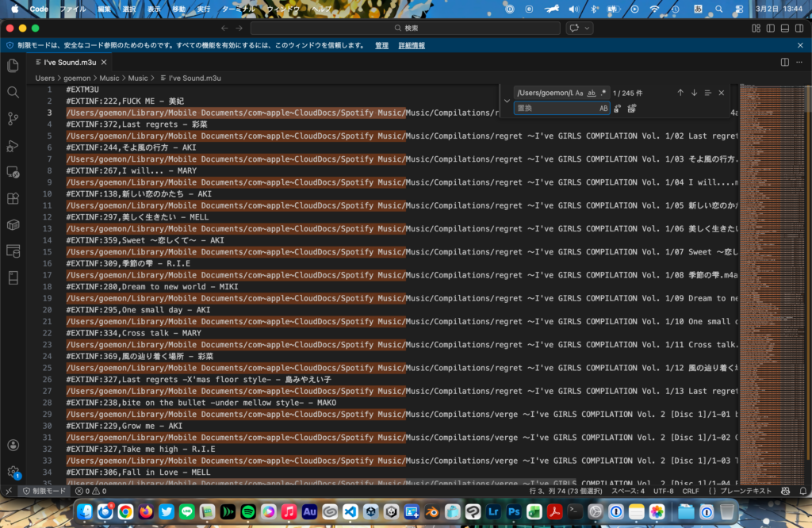Open the Run and Debug view
Image resolution: width=812 pixels, height=528 pixels.
(13, 146)
